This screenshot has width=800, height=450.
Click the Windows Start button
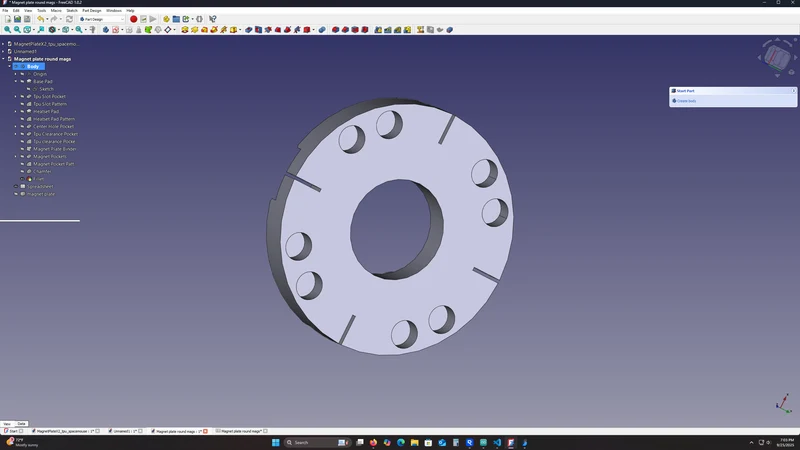coord(276,442)
